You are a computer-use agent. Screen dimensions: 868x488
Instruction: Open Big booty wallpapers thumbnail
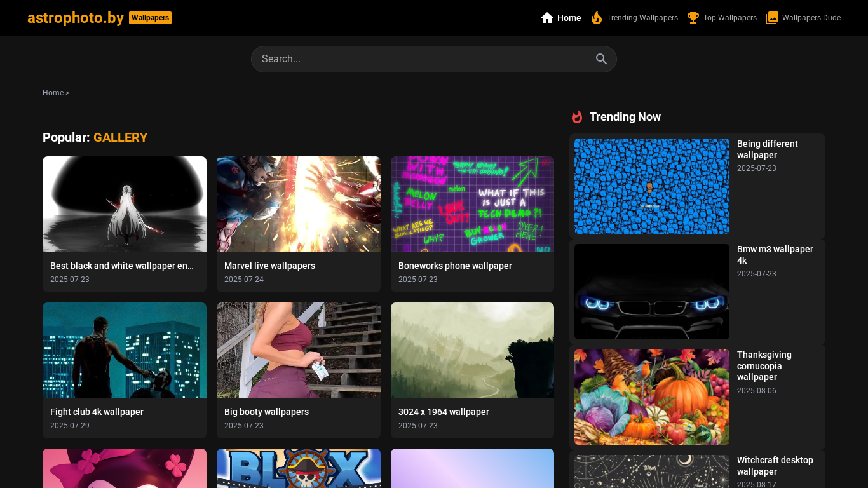[299, 350]
